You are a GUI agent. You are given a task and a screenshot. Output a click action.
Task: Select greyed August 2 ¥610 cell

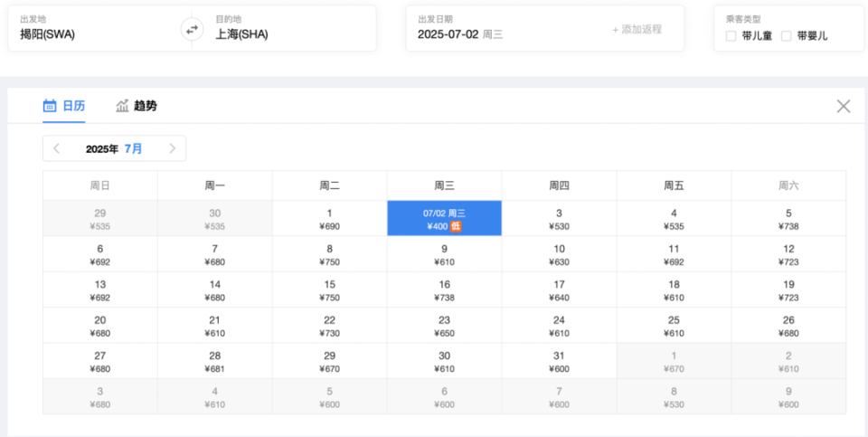click(x=788, y=361)
